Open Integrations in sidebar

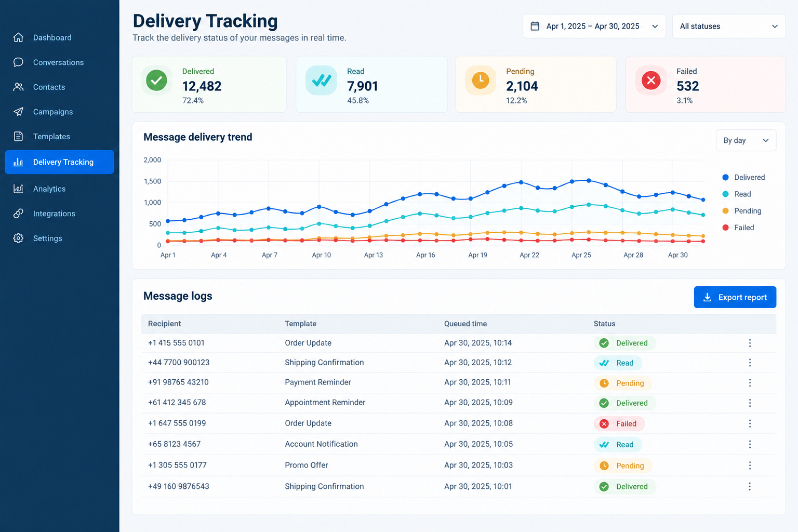pos(54,214)
